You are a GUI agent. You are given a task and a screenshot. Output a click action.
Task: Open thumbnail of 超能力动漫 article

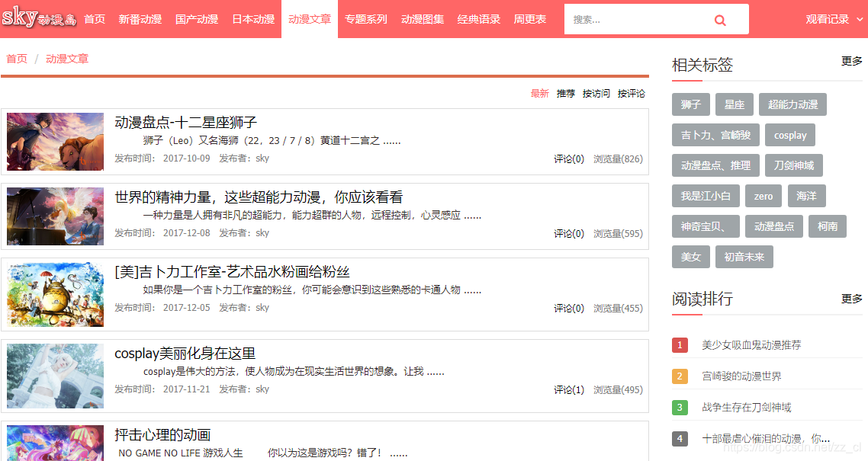56,216
